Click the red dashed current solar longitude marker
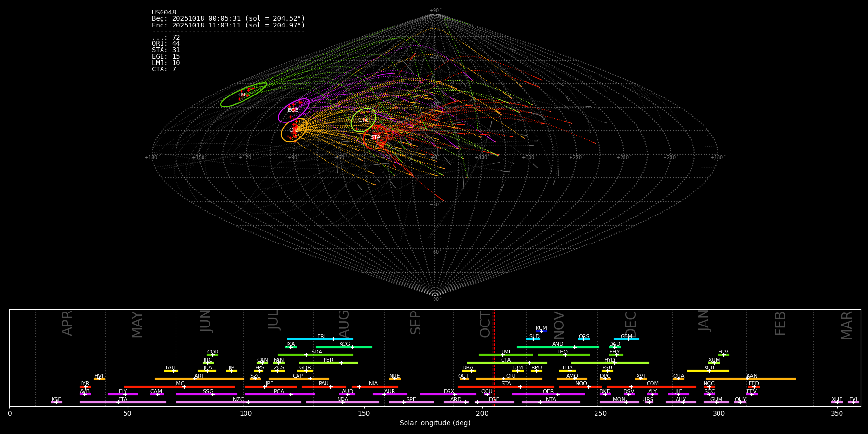Screen dimensions: 868x434 pos(493,357)
